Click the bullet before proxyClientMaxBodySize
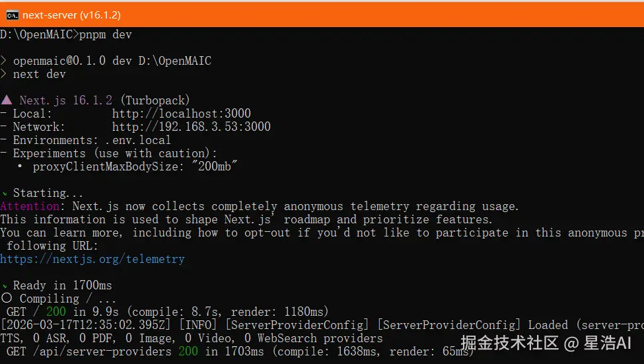 coord(20,167)
